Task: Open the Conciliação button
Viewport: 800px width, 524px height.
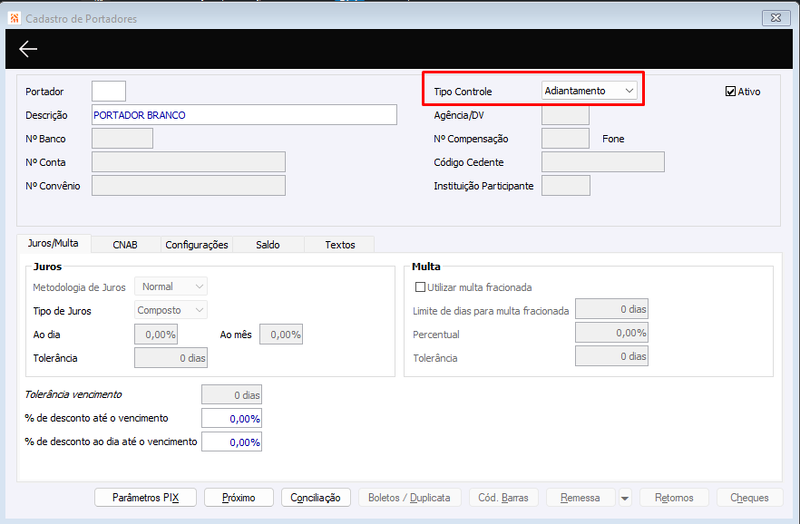Action: [x=315, y=497]
